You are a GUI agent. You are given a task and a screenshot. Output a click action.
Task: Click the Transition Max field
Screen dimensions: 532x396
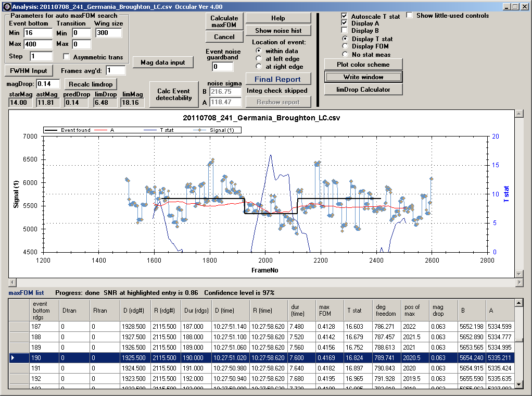point(81,44)
